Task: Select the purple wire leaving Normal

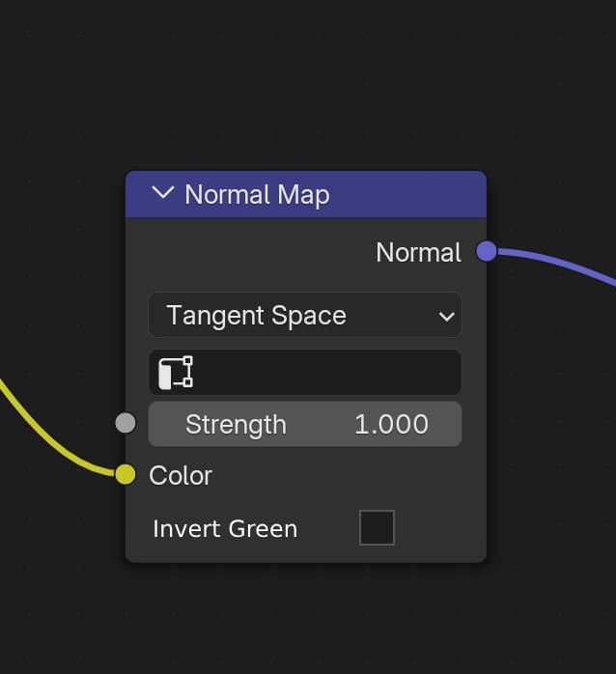Action: click(x=559, y=263)
